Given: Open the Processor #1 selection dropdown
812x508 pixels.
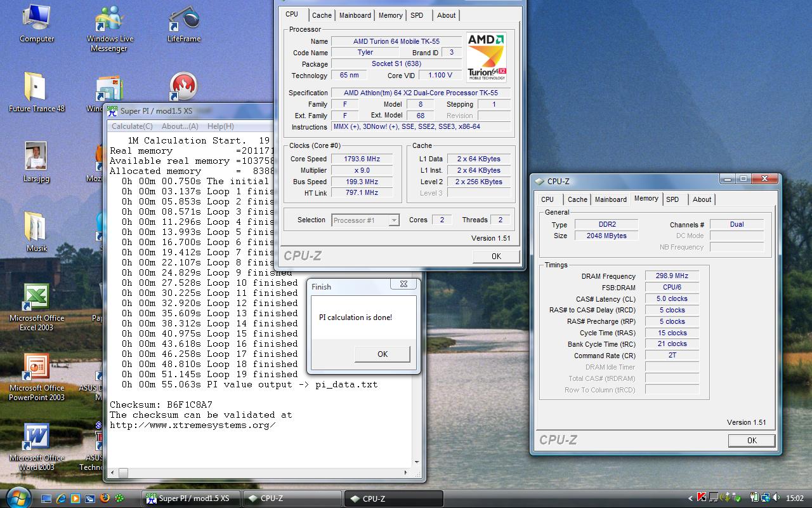Looking at the screenshot, I should click(365, 220).
